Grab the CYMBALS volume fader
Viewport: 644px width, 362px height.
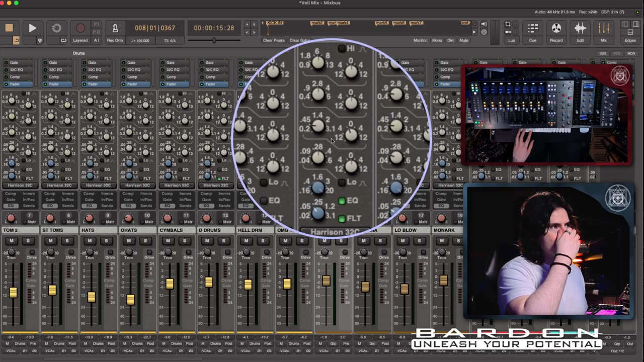tap(170, 284)
